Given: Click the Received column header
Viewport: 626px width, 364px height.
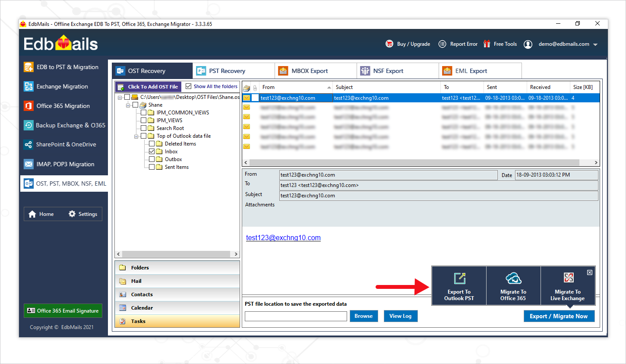Looking at the screenshot, I should pos(548,87).
